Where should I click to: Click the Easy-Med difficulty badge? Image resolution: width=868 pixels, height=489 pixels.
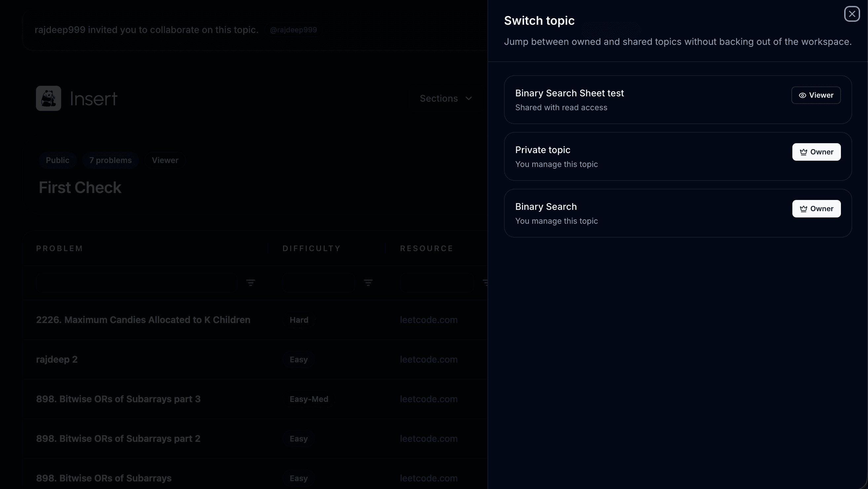pyautogui.click(x=308, y=399)
